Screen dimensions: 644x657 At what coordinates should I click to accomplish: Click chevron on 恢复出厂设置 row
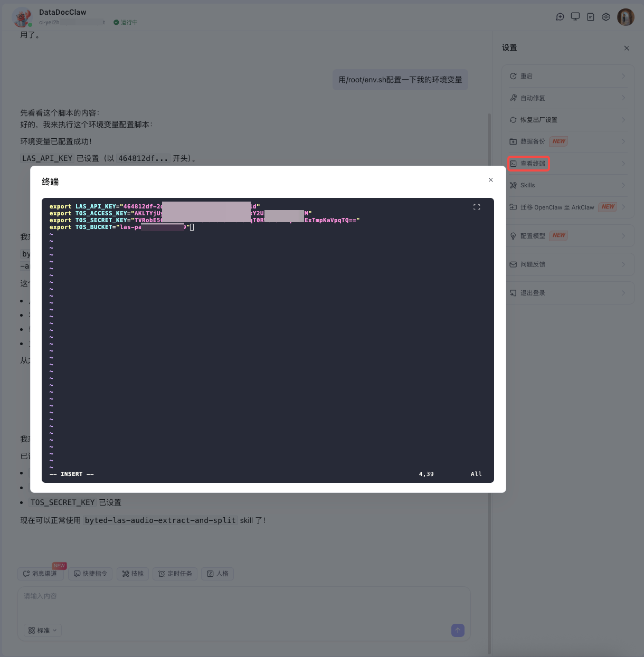click(x=623, y=120)
